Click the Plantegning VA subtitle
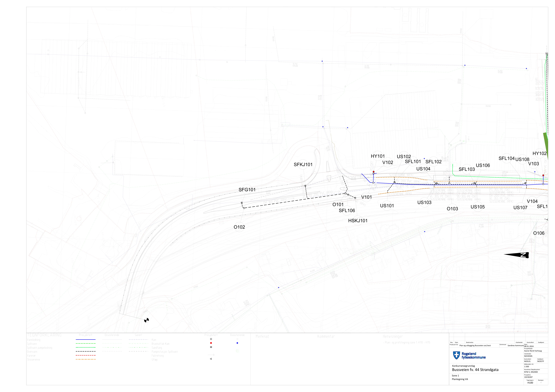 (460, 379)
